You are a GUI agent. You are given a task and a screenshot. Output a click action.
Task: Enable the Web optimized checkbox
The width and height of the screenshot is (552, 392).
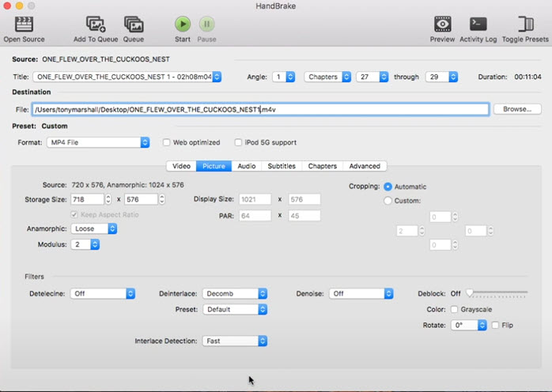click(167, 142)
